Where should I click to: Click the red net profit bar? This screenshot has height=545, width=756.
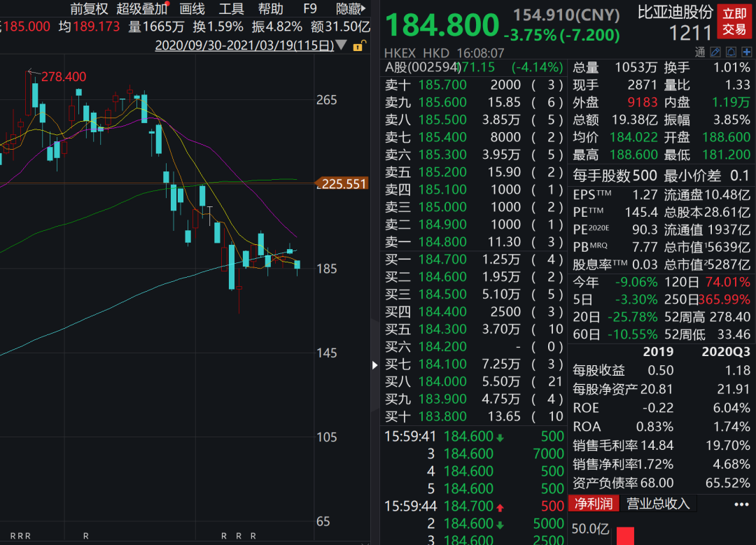(625, 536)
